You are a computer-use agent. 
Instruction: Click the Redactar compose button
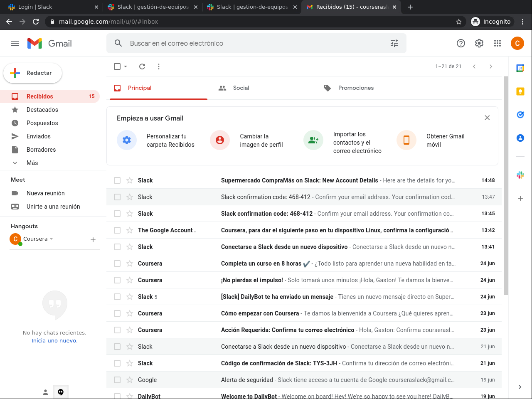(x=33, y=73)
